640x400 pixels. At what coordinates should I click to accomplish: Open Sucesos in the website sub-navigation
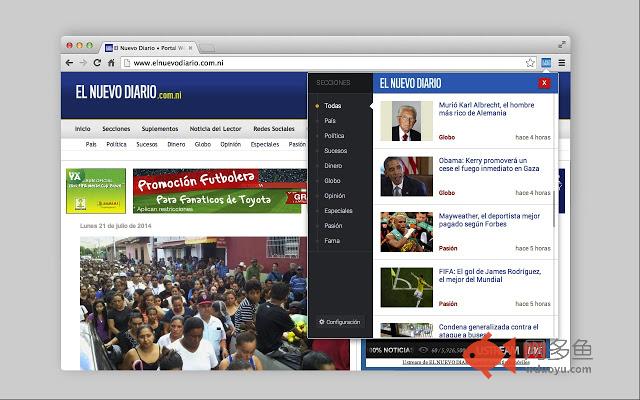[x=147, y=144]
